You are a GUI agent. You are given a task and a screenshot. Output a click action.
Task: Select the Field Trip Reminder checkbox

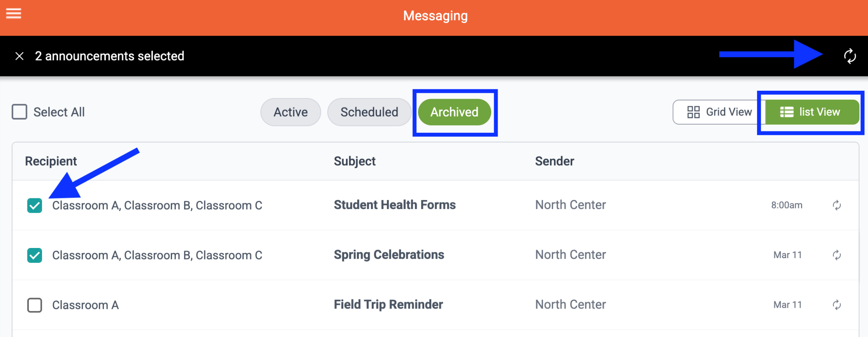pyautogui.click(x=35, y=305)
